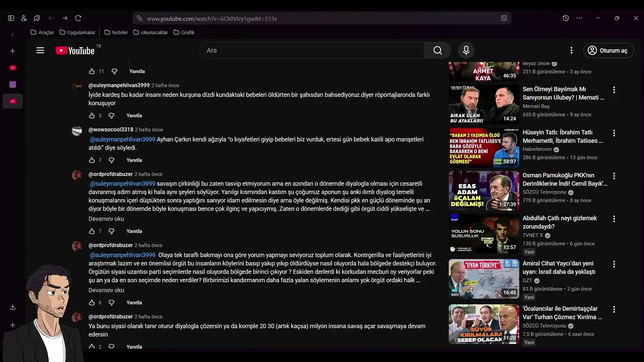Open browser history clock icon
This screenshot has width=644, height=362.
566,18
